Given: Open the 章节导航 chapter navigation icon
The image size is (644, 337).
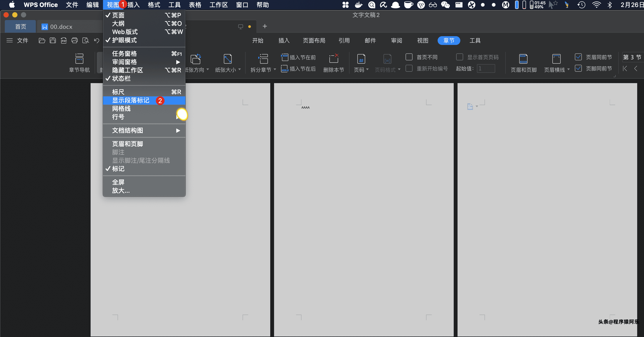Looking at the screenshot, I should point(79,59).
